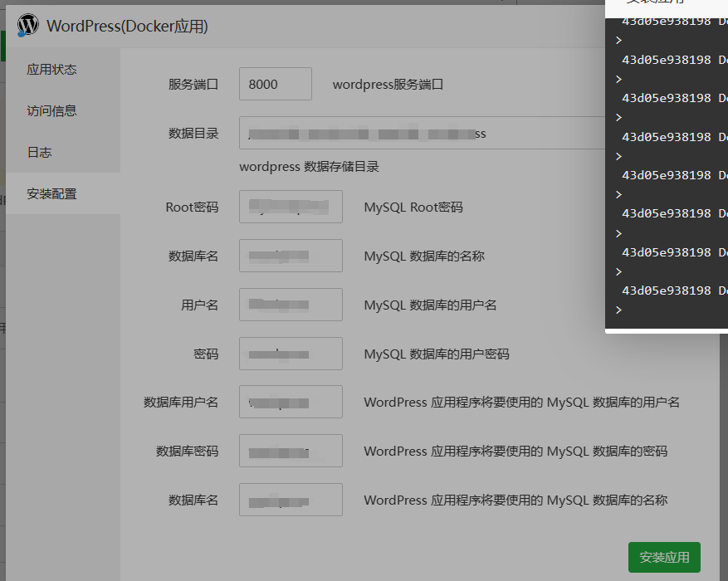
Task: Click the WordPress 应用程序 MySQL 数据库的名称 input field
Action: (291, 500)
